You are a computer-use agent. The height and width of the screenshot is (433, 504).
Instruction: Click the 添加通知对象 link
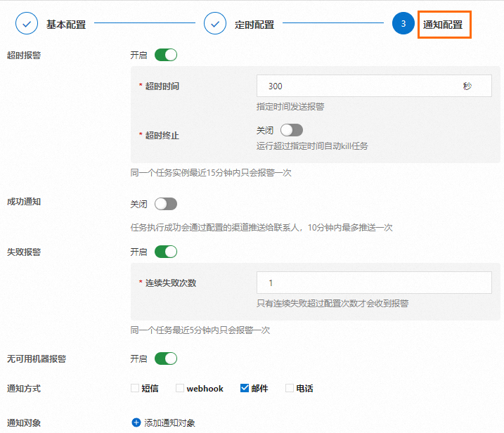tap(169, 422)
